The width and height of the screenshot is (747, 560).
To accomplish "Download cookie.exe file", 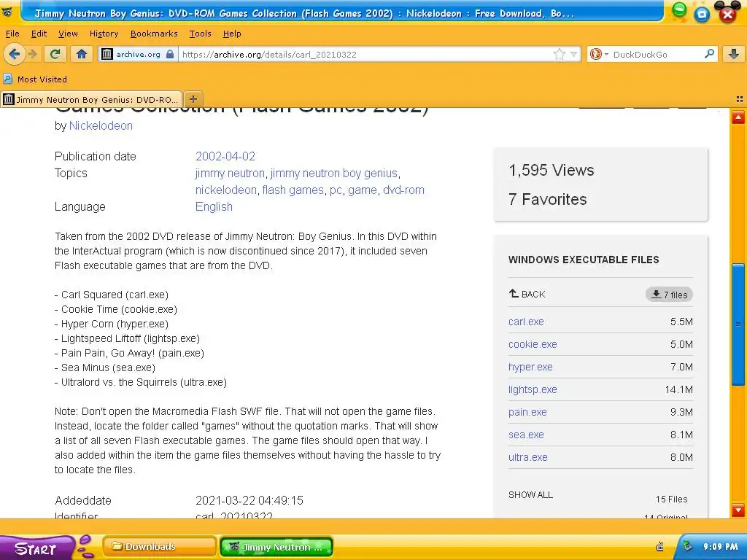I will pyautogui.click(x=533, y=344).
